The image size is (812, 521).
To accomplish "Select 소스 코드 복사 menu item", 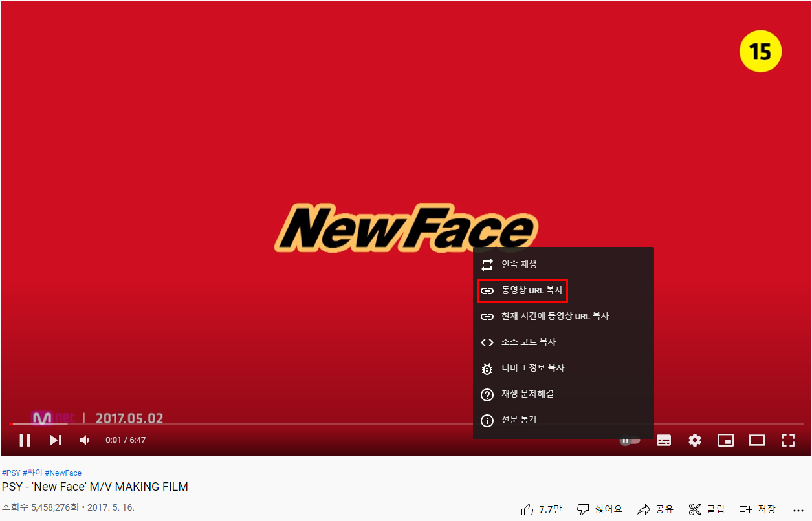I will 564,342.
